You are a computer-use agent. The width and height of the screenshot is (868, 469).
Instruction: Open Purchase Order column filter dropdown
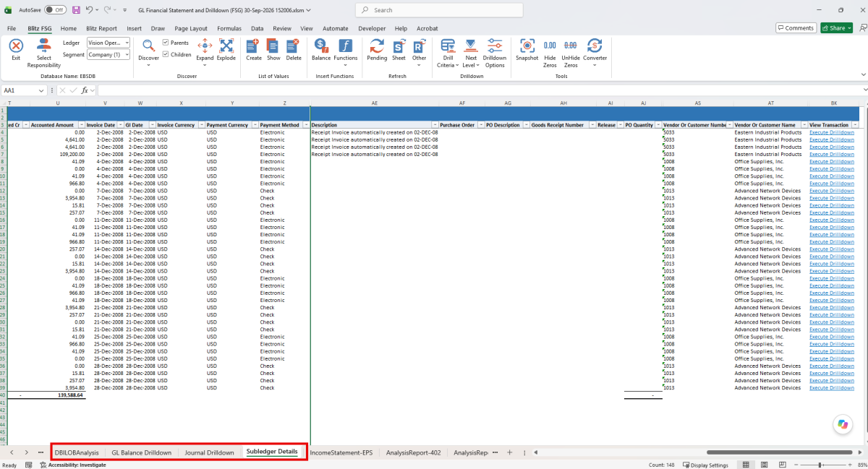pos(481,125)
